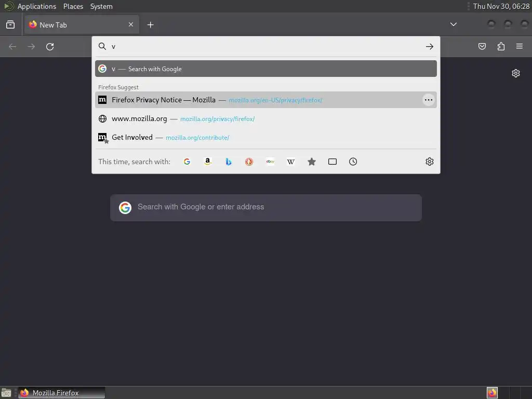Search this time with Bing icon
This screenshot has height=399, width=532.
229,162
